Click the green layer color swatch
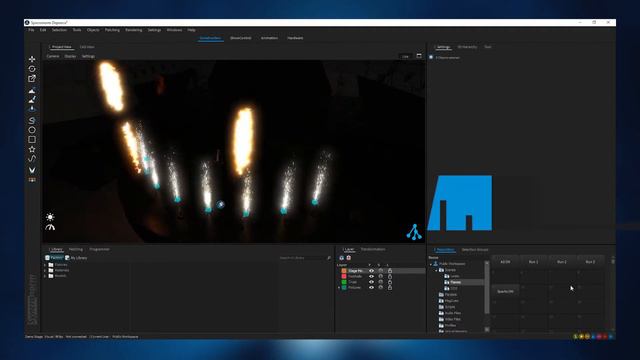Image resolution: width=640 pixels, height=360 pixels. (x=344, y=282)
